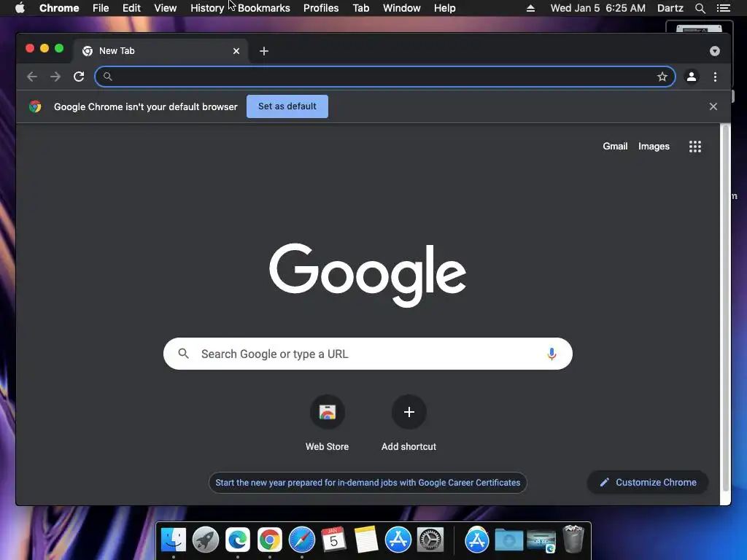Add a new shortcut tile
Screen dimensions: 747x560
click(409, 424)
